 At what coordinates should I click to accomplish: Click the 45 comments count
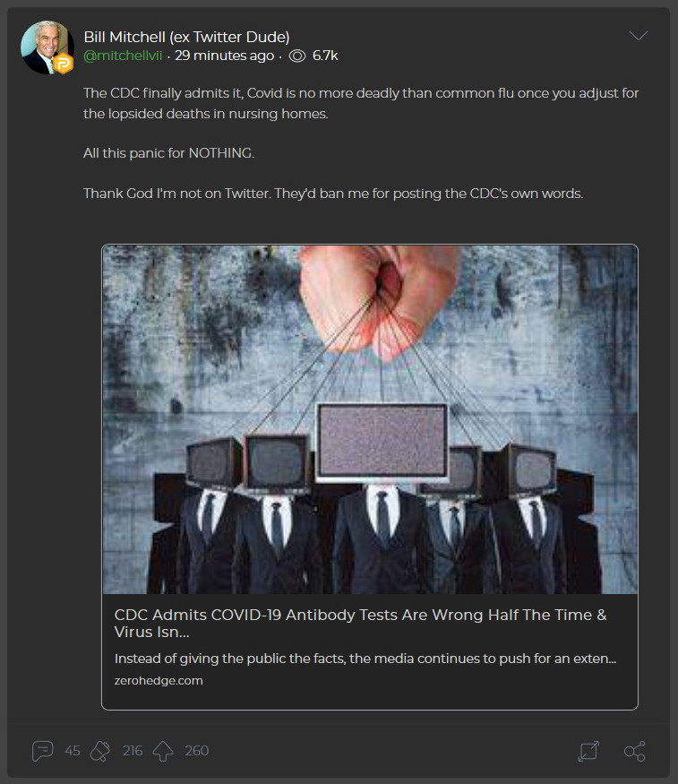pyautogui.click(x=73, y=751)
